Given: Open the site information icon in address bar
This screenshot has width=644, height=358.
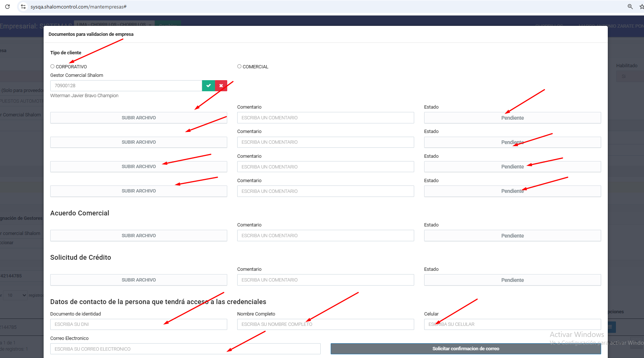Looking at the screenshot, I should pyautogui.click(x=23, y=7).
